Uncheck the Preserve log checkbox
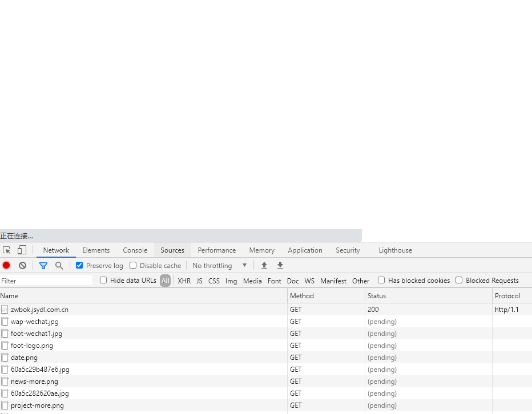Image resolution: width=532 pixels, height=414 pixels. [79, 266]
